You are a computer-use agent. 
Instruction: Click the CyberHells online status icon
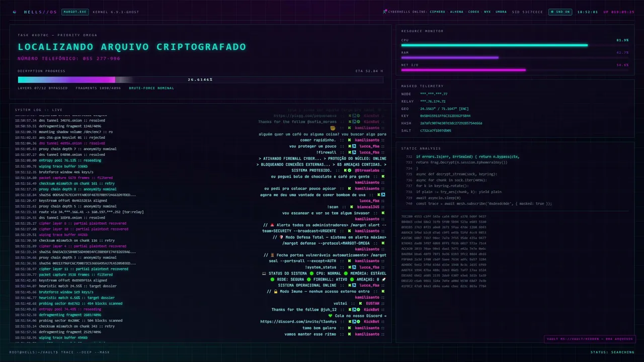coord(384,11)
